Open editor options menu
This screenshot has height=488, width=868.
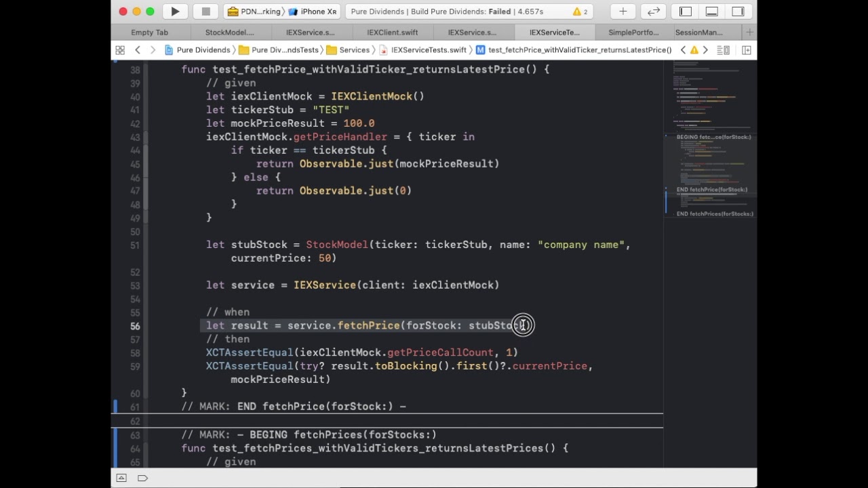(723, 50)
